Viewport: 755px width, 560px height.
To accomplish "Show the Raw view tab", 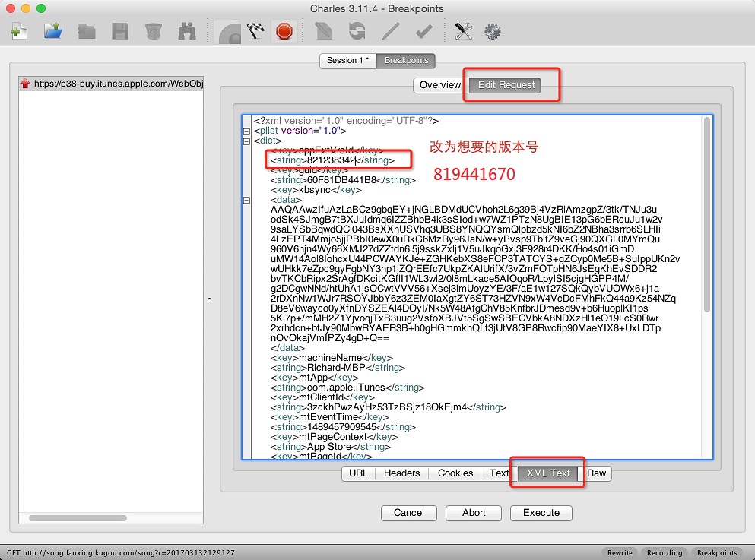I will [x=596, y=473].
